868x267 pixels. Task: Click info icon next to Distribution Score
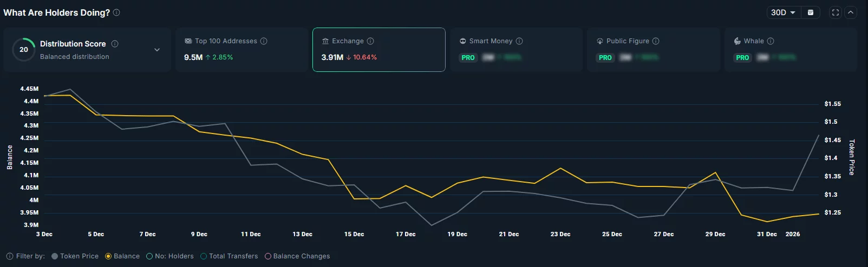(115, 44)
